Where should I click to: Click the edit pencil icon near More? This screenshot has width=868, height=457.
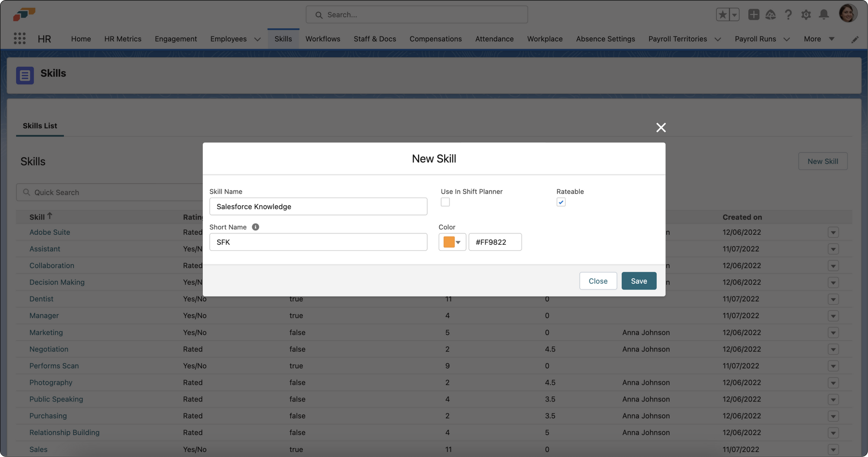(x=855, y=39)
